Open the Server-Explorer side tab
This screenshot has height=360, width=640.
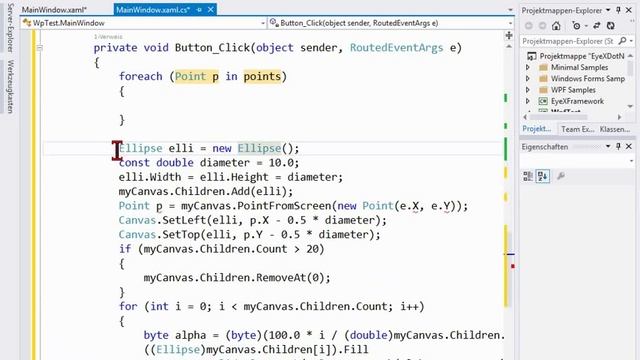11,28
